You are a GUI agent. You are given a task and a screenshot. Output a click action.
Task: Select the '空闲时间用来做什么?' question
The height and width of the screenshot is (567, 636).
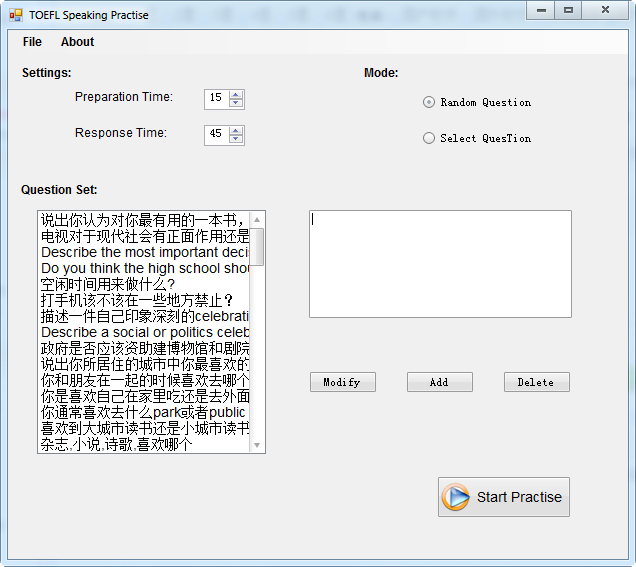pos(145,284)
